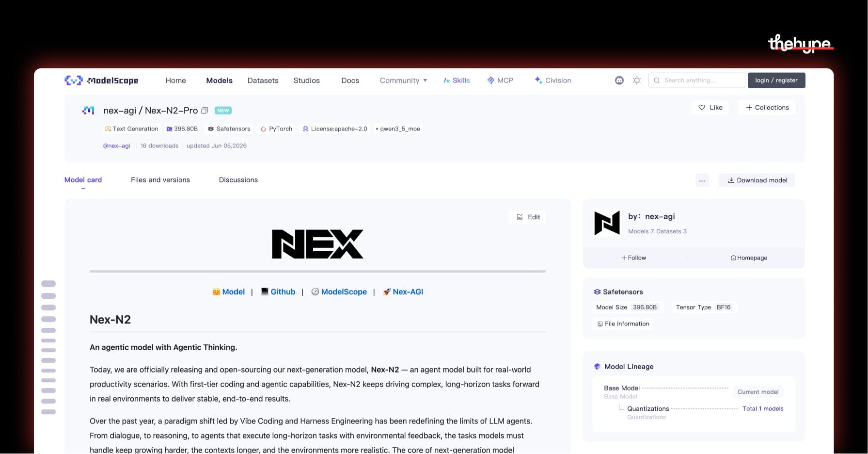868x454 pixels.
Task: Open File Information
Action: tap(623, 324)
